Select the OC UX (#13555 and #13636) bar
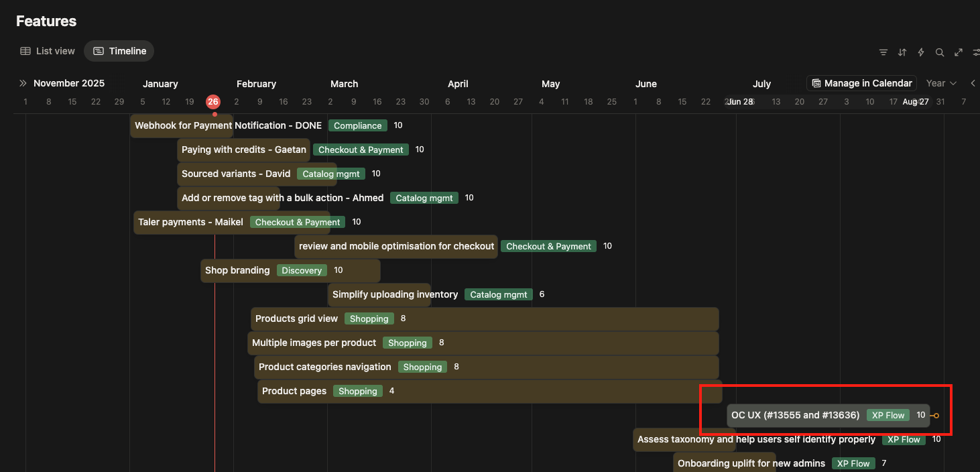 tap(795, 415)
